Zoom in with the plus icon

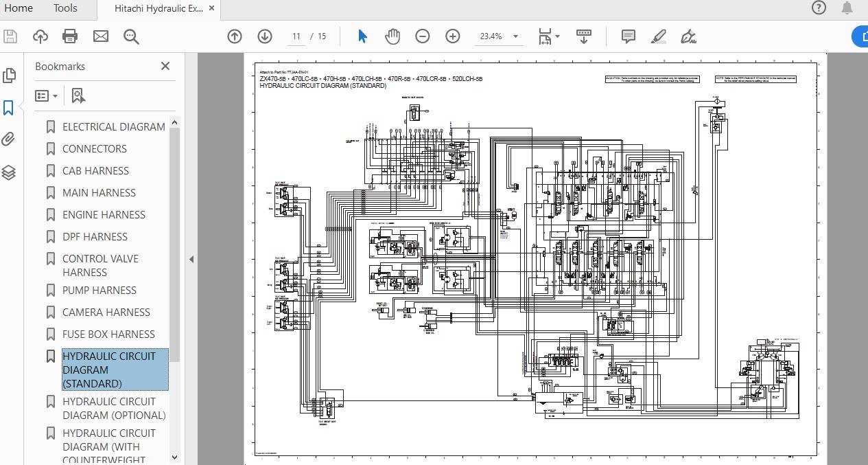coord(453,36)
